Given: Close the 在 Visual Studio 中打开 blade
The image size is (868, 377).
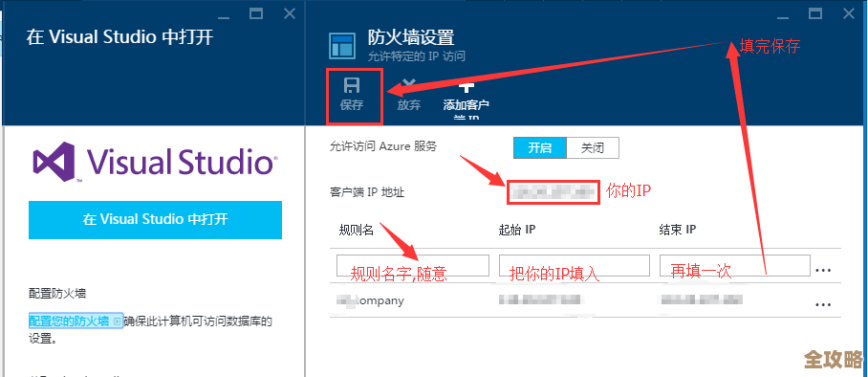Looking at the screenshot, I should [x=290, y=13].
